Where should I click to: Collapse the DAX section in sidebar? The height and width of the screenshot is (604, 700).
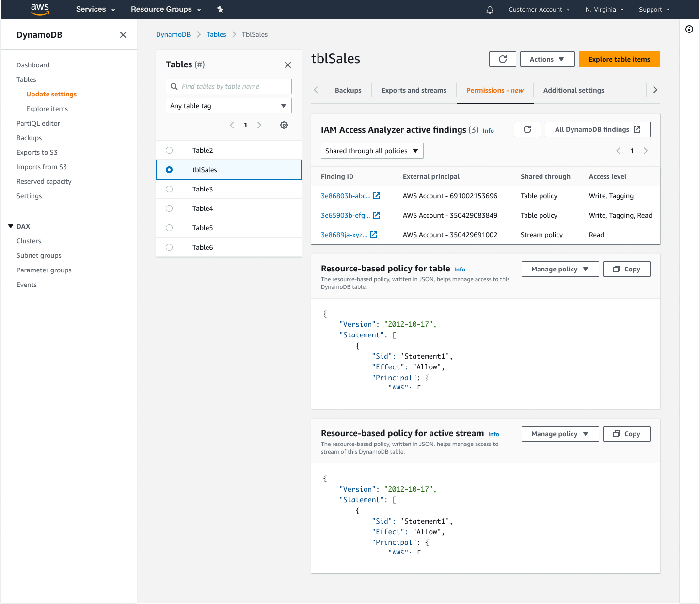click(x=11, y=226)
